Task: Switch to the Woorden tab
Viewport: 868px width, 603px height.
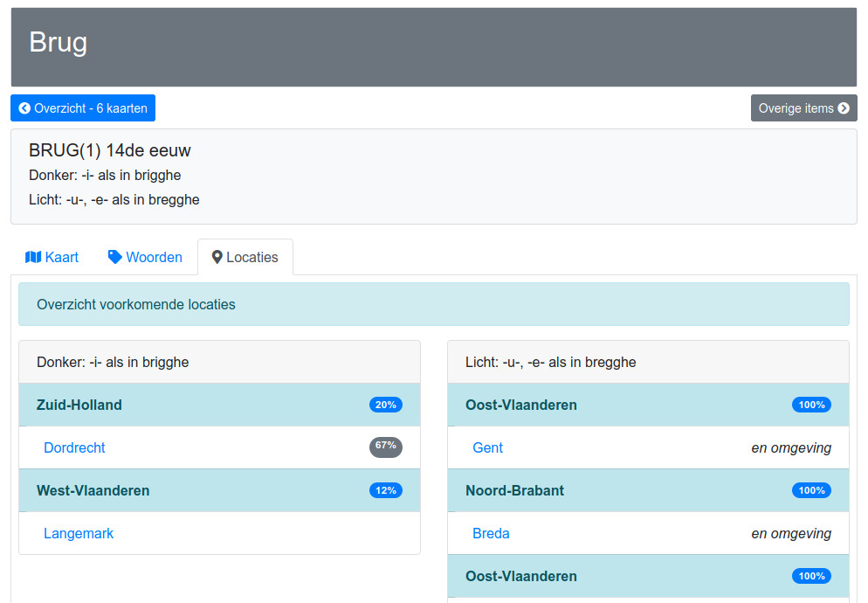Action: tap(145, 257)
